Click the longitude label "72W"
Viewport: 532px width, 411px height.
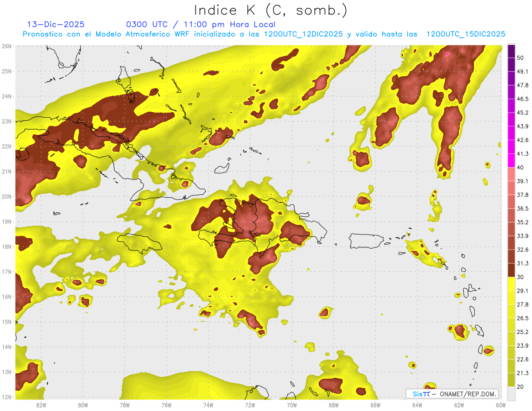(x=250, y=405)
